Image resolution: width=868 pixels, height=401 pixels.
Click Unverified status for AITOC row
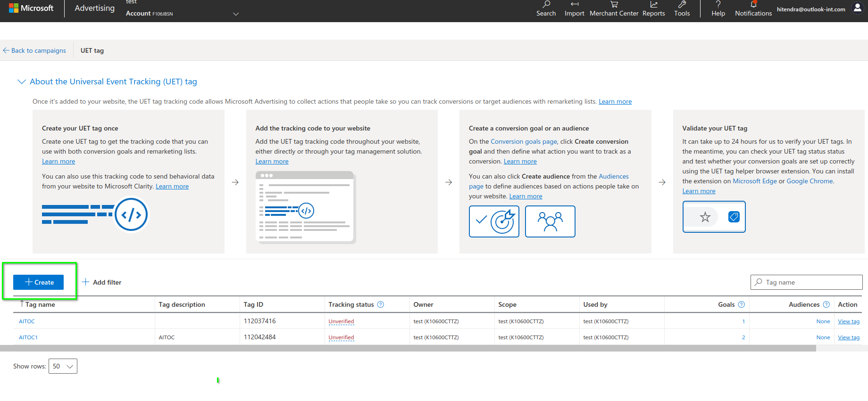(x=341, y=321)
